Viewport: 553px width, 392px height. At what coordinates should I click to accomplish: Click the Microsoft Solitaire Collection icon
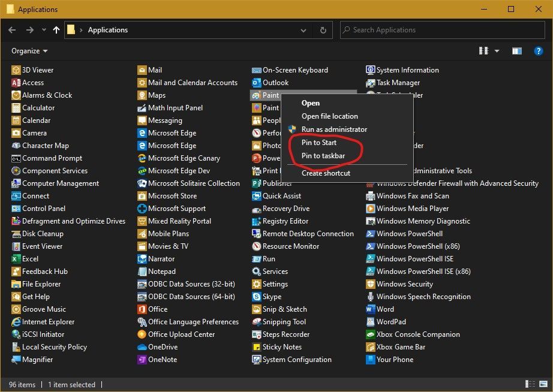(x=142, y=183)
